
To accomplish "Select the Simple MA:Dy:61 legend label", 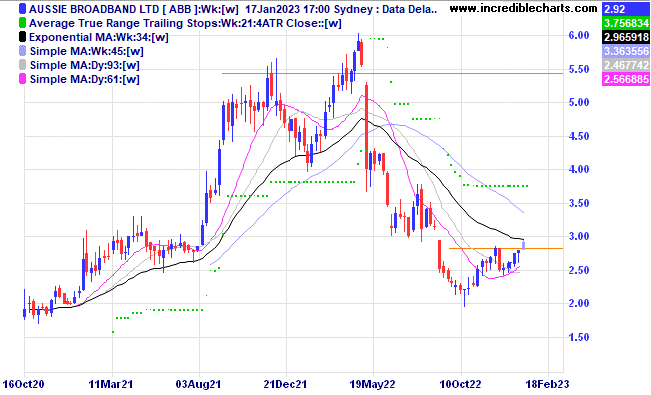I will 85,79.
